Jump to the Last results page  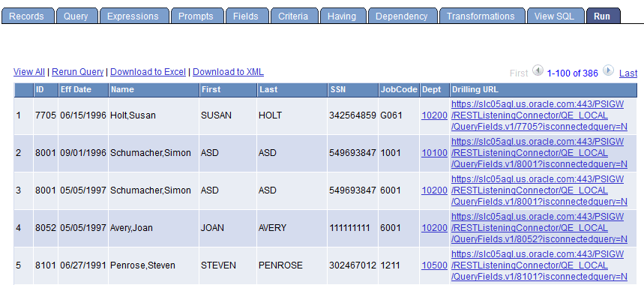pyautogui.click(x=628, y=73)
